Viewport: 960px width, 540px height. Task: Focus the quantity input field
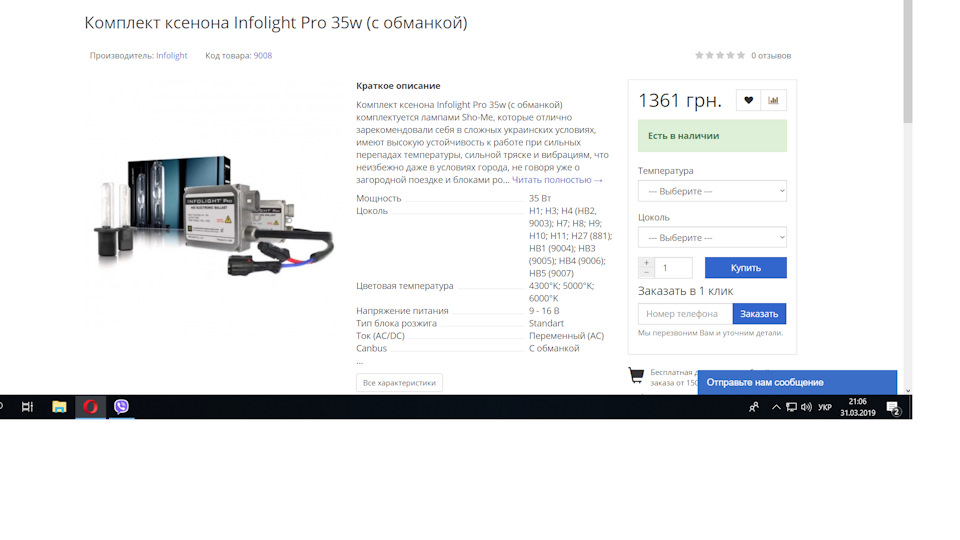click(673, 268)
